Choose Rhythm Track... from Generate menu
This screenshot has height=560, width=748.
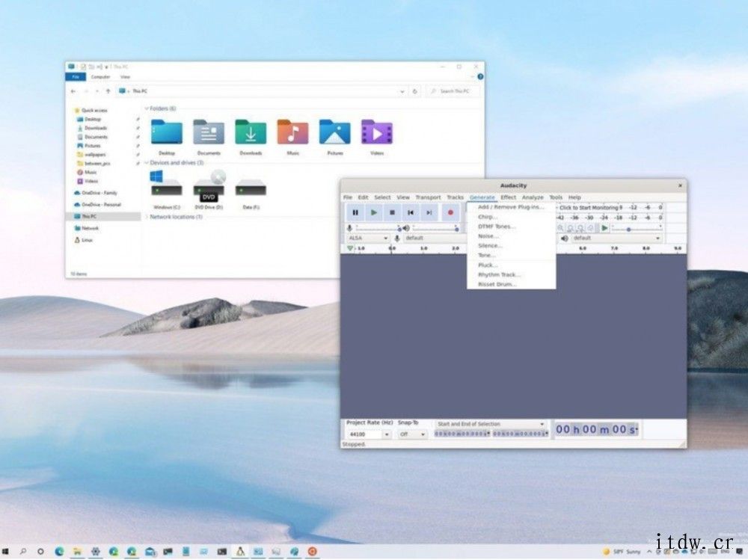pos(511,274)
